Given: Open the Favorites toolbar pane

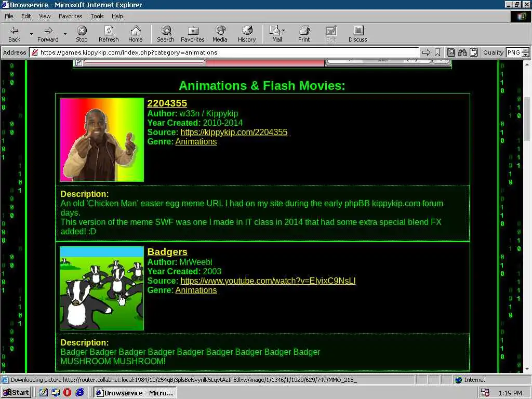Looking at the screenshot, I should tap(192, 34).
